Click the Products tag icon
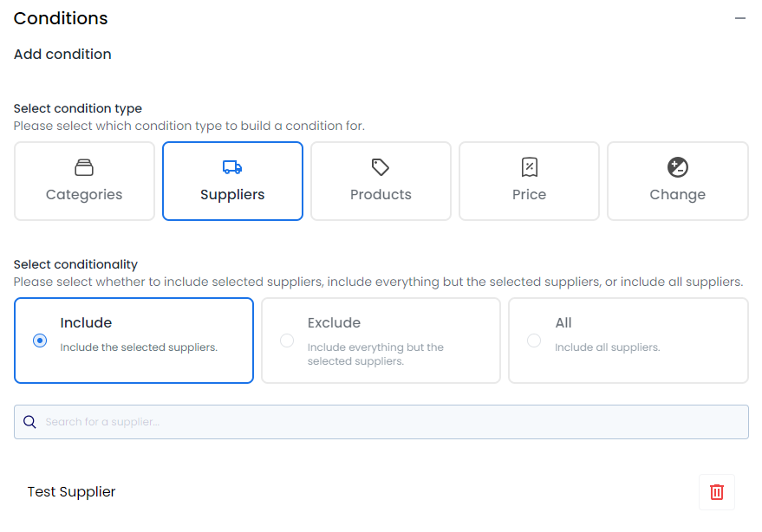The width and height of the screenshot is (762, 532). click(x=381, y=167)
